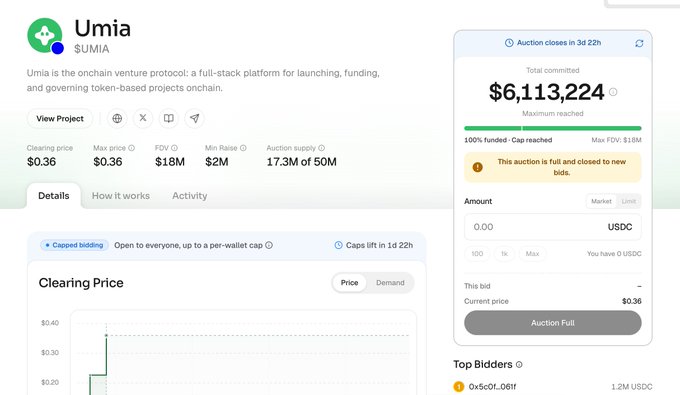This screenshot has width=680, height=395.
Task: Open the project website globe icon
Action: (117, 118)
